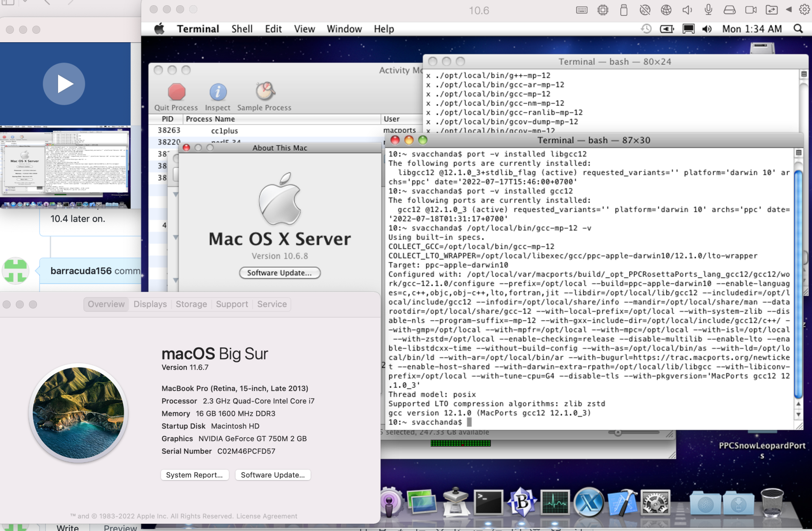Viewport: 812px width, 531px height.
Task: Click the Mon 1:34 AM clock
Action: pyautogui.click(x=752, y=29)
